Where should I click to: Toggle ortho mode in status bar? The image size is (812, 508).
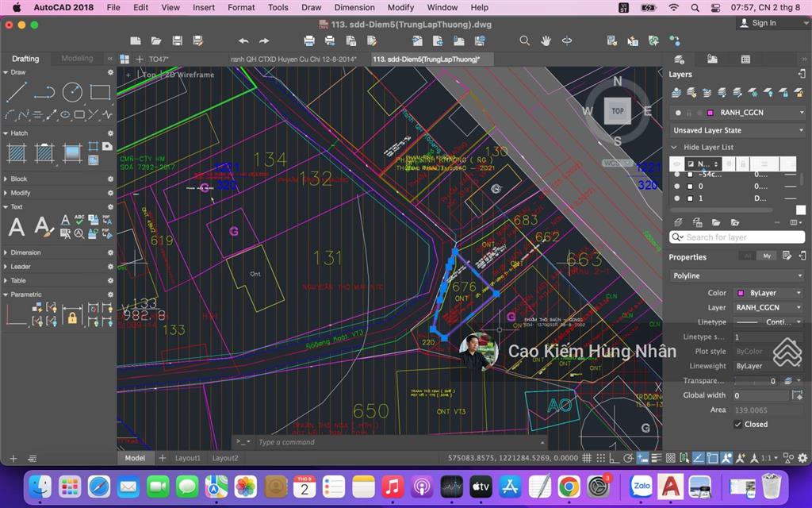click(x=615, y=458)
